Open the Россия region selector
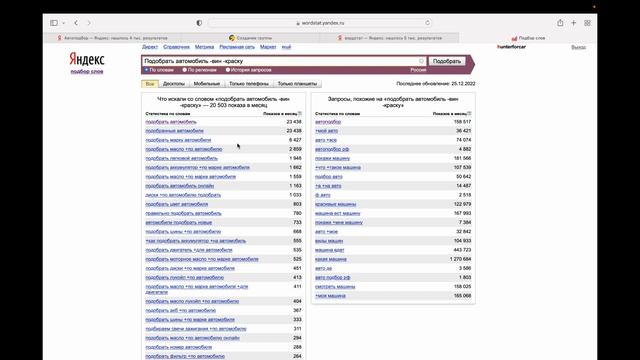 418,70
